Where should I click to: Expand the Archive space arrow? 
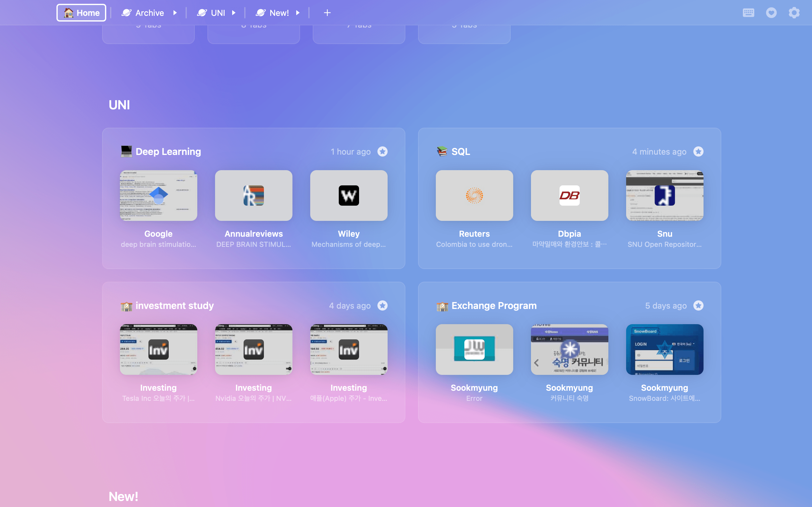tap(175, 13)
